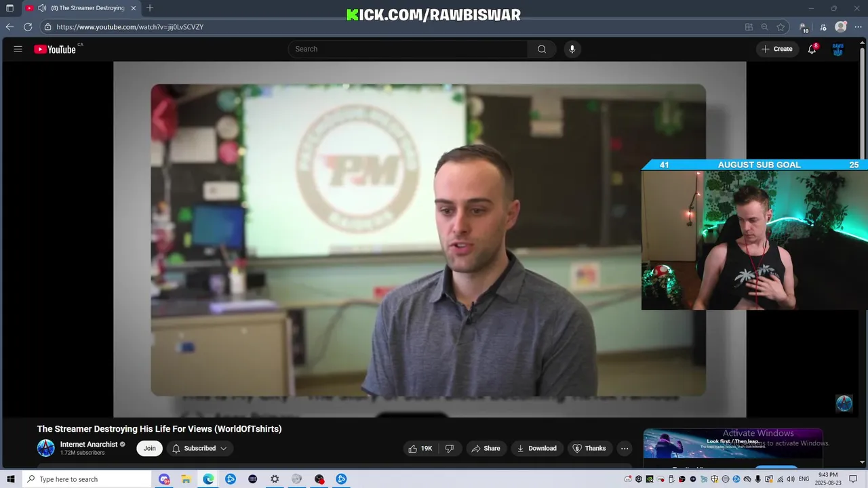
Task: Click the Windows taskbar search box
Action: click(x=86, y=479)
